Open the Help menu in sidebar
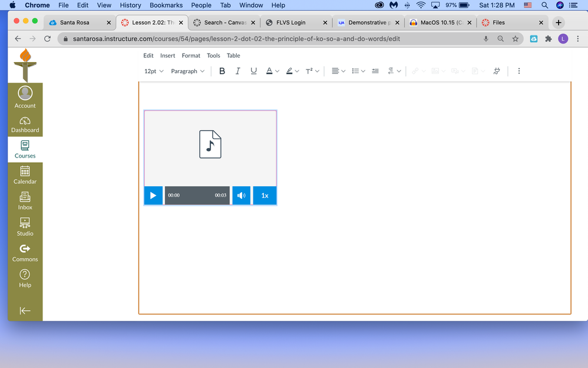Screen dimensions: 588x368 point(25,278)
